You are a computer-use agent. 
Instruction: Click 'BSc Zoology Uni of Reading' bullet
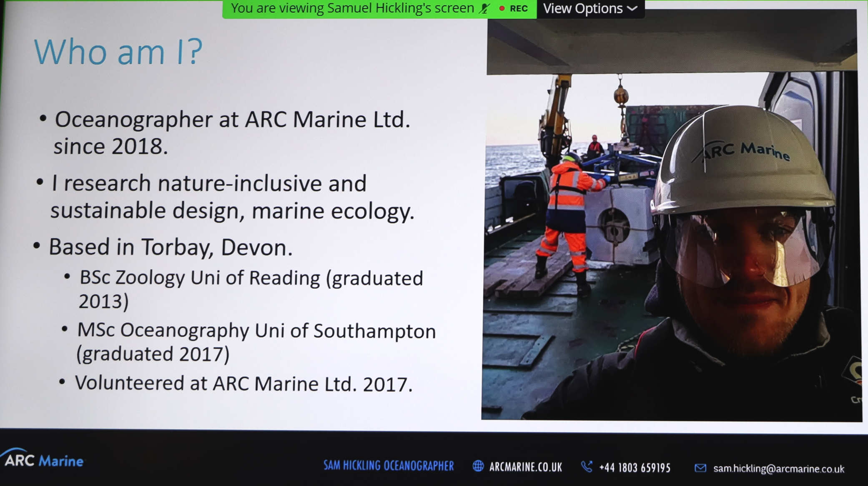[x=200, y=278]
